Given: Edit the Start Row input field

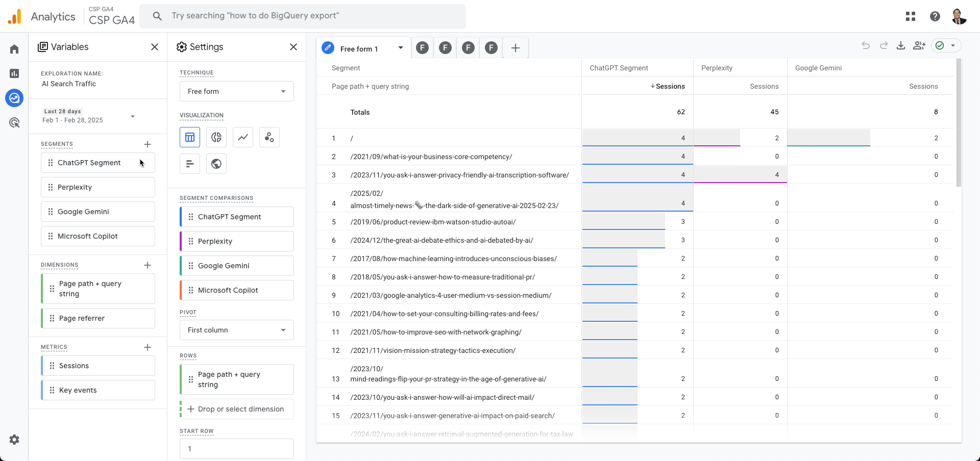Looking at the screenshot, I should click(x=237, y=449).
